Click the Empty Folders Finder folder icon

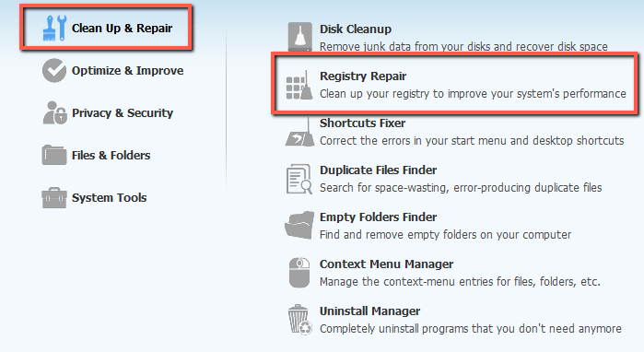point(299,226)
